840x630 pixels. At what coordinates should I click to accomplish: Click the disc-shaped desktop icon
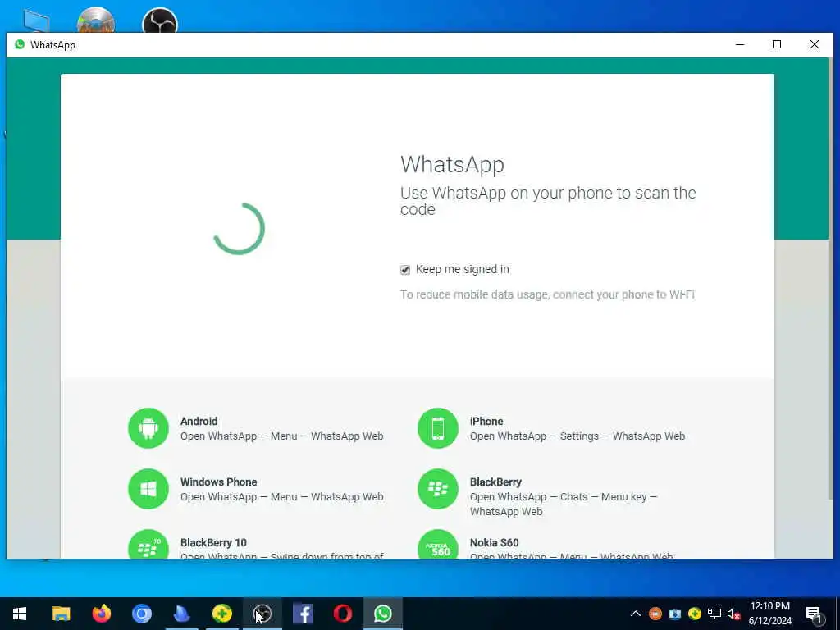(96, 21)
